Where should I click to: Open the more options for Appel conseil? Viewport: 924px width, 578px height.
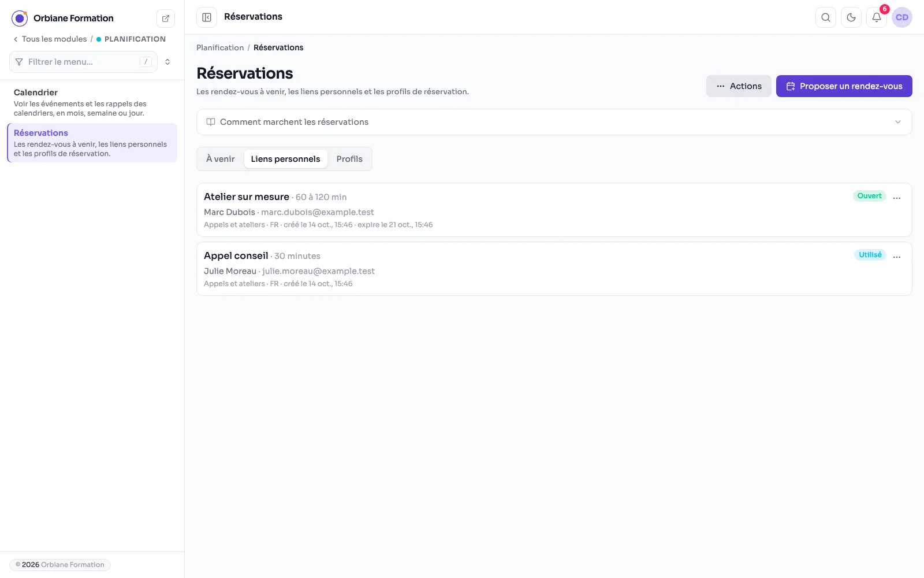click(897, 257)
